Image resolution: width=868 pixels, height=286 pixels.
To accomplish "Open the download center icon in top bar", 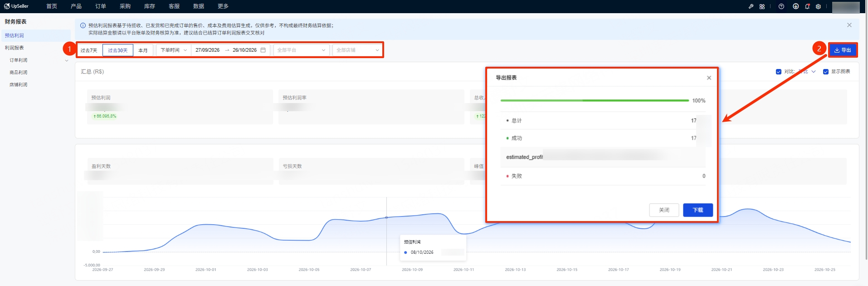I will [795, 6].
